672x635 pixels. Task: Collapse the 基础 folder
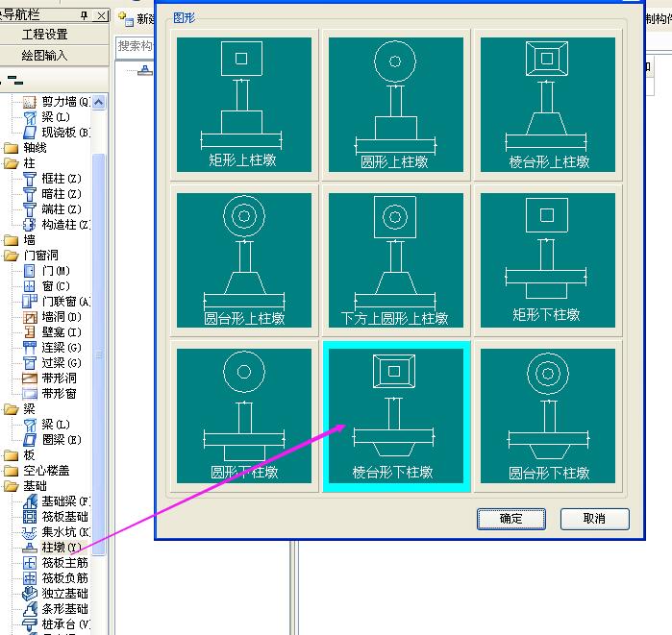(x=11, y=486)
